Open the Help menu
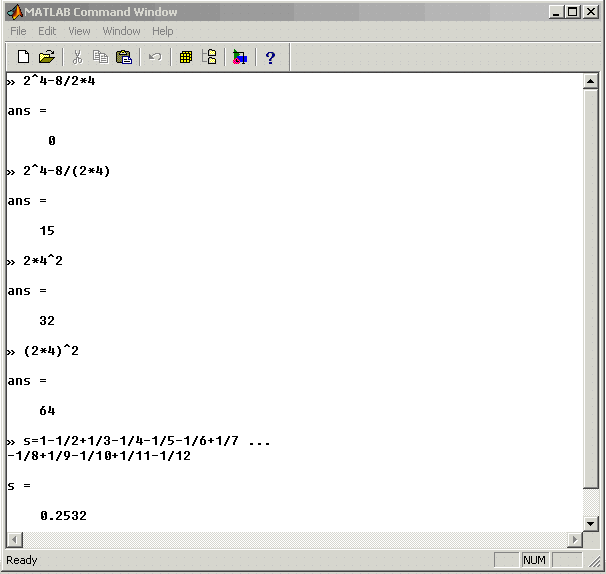 click(x=162, y=31)
